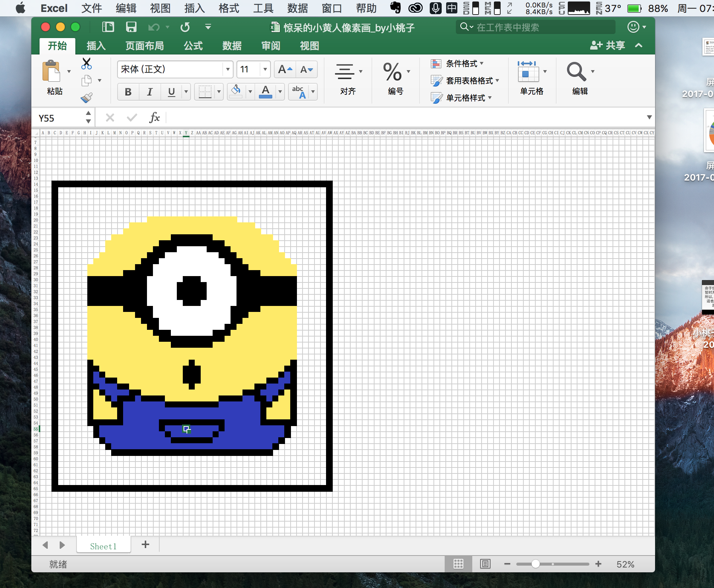Click the Copy icon
This screenshot has height=588, width=714.
click(87, 80)
